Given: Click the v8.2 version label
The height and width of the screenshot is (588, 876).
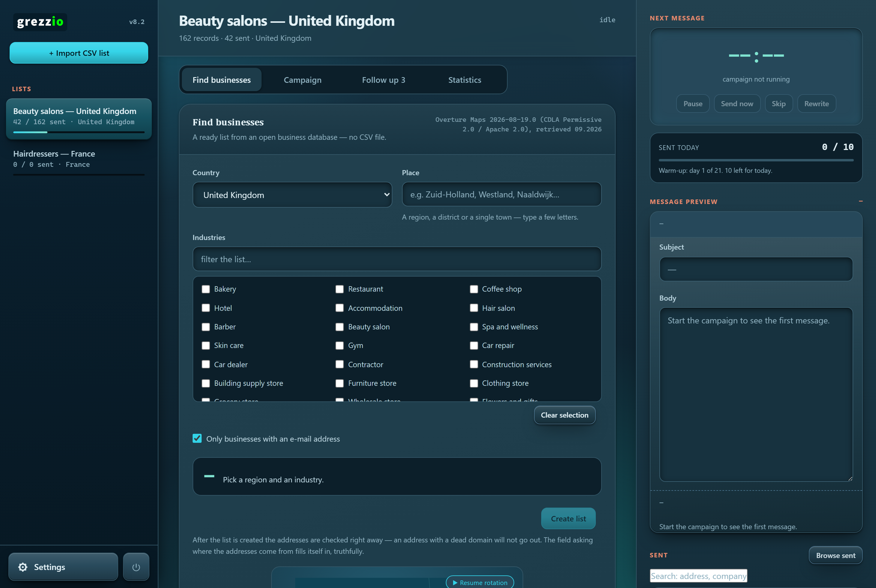Looking at the screenshot, I should [x=136, y=22].
